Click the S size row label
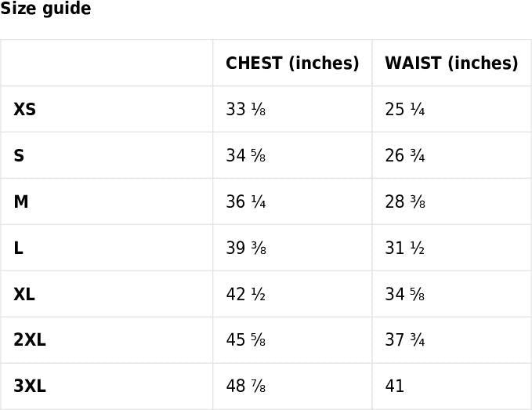Viewport: 532px width, 410px height. [19, 156]
